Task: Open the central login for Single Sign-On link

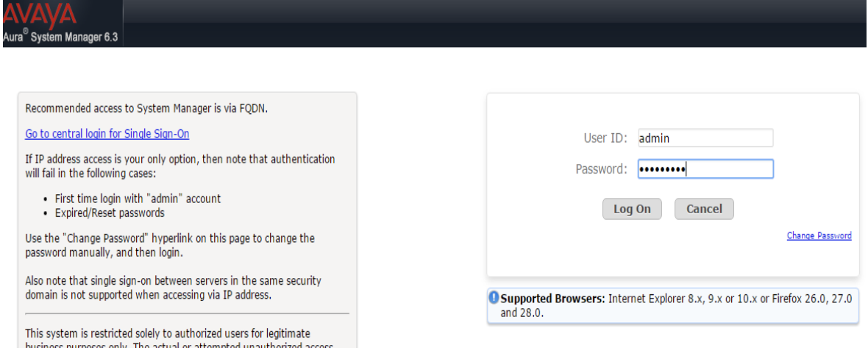Action: (107, 133)
